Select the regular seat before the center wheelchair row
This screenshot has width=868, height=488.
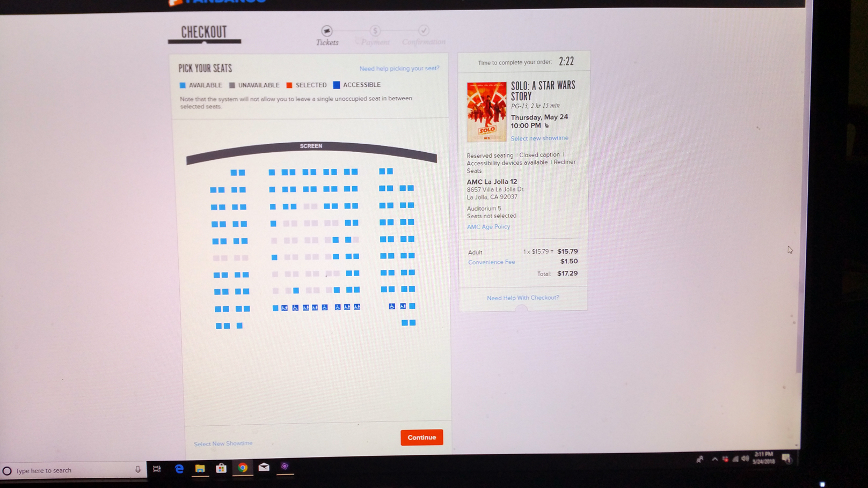[275, 308]
